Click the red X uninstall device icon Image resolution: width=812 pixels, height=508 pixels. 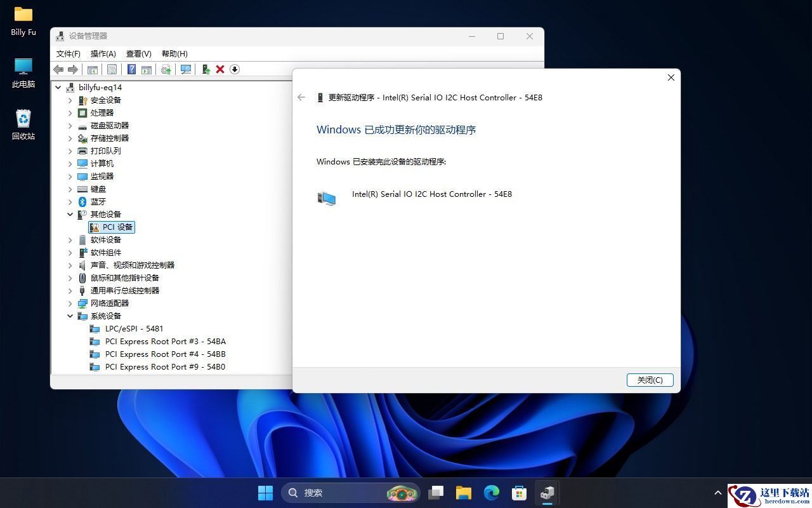point(220,69)
